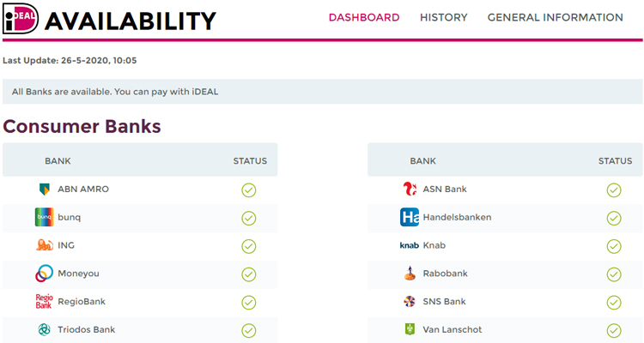Click the iDEAL logo in the header
644x343 pixels.
tap(21, 19)
